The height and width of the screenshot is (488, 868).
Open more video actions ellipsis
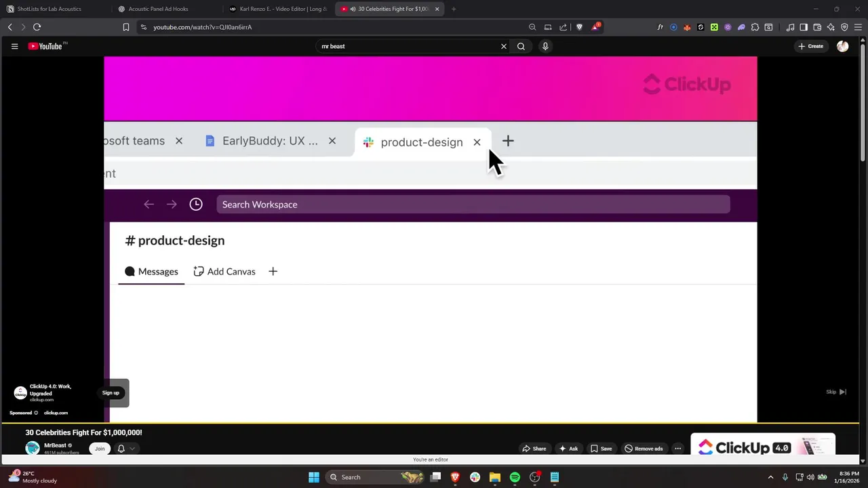677,448
